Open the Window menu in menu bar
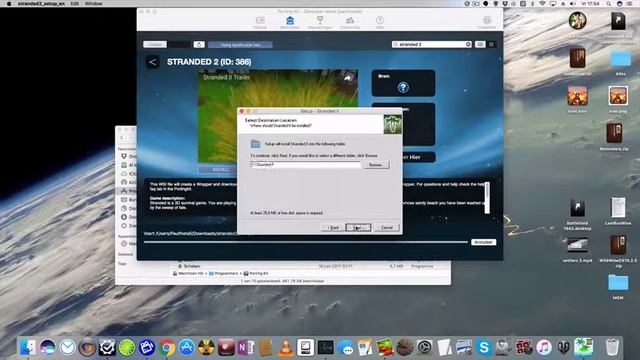 (93, 3)
